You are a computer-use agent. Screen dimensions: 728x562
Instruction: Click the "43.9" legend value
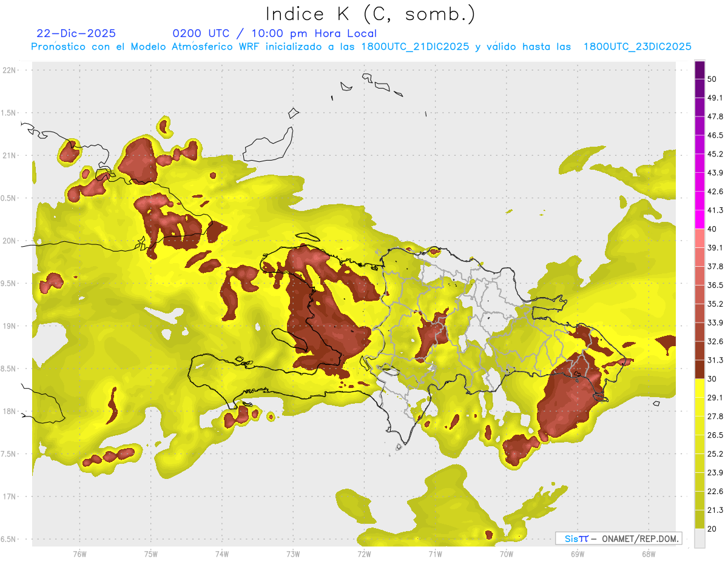tap(715, 173)
